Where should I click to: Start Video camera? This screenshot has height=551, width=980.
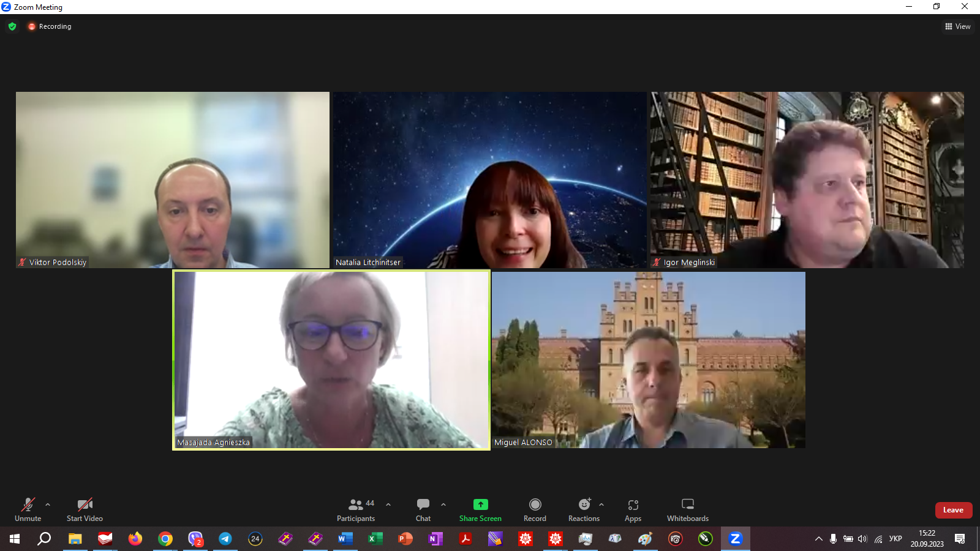point(85,509)
